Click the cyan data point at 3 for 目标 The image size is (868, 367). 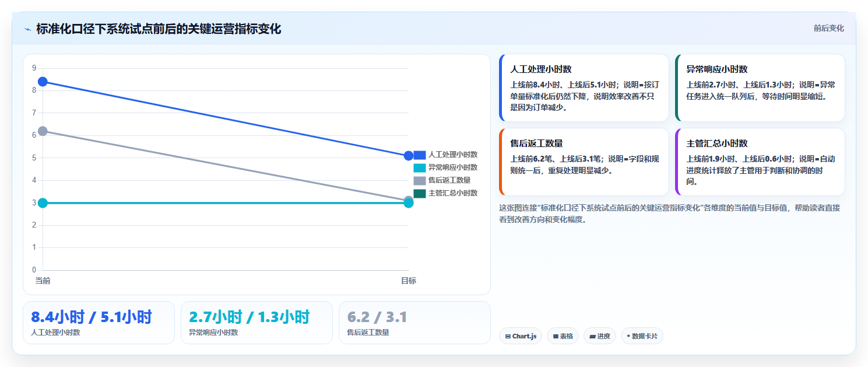(x=409, y=203)
